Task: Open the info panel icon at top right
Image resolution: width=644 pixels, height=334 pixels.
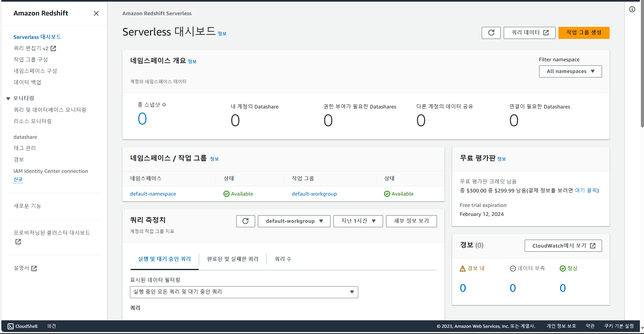Action: tap(632, 9)
